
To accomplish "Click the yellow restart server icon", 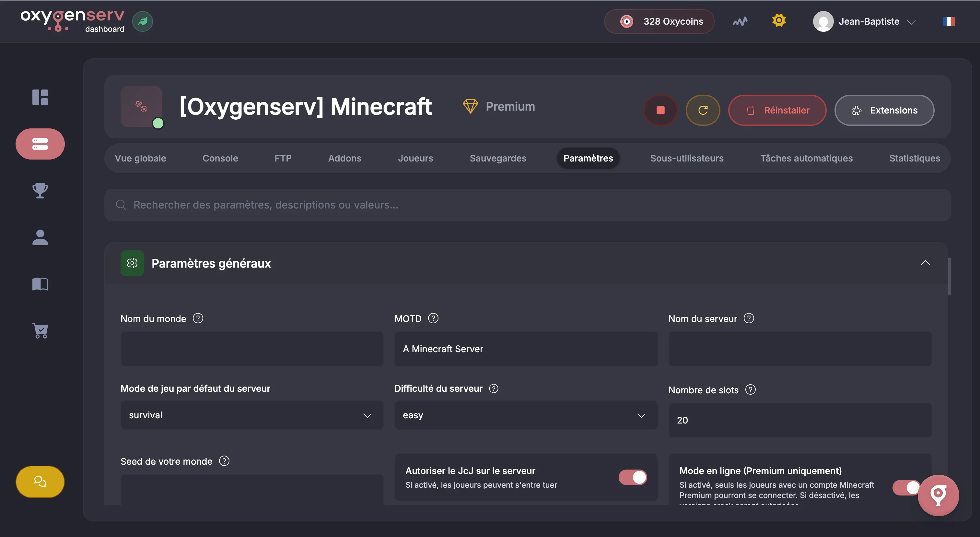I will [703, 110].
